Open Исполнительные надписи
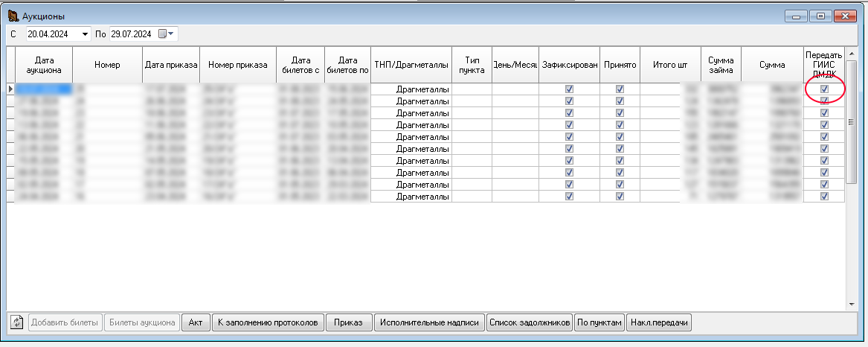868x347 pixels. point(430,322)
